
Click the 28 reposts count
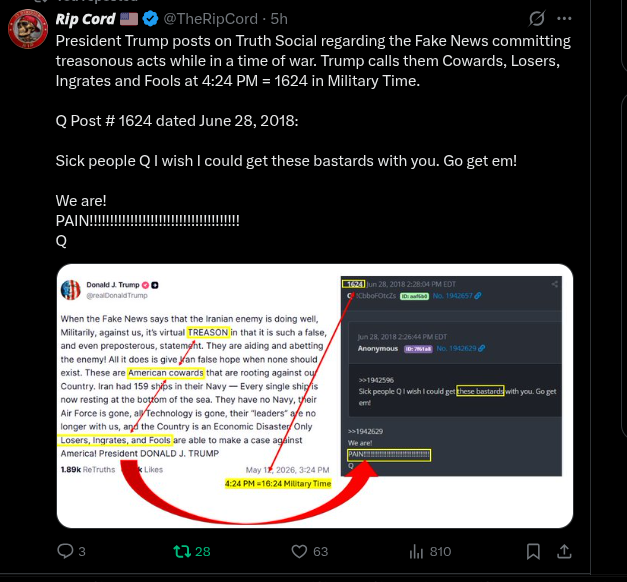[x=203, y=552]
